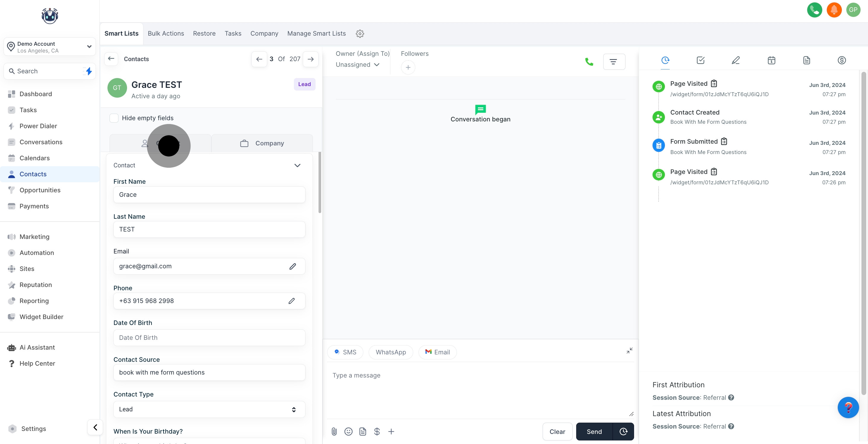Click the Send button
The image size is (868, 444).
tap(594, 432)
